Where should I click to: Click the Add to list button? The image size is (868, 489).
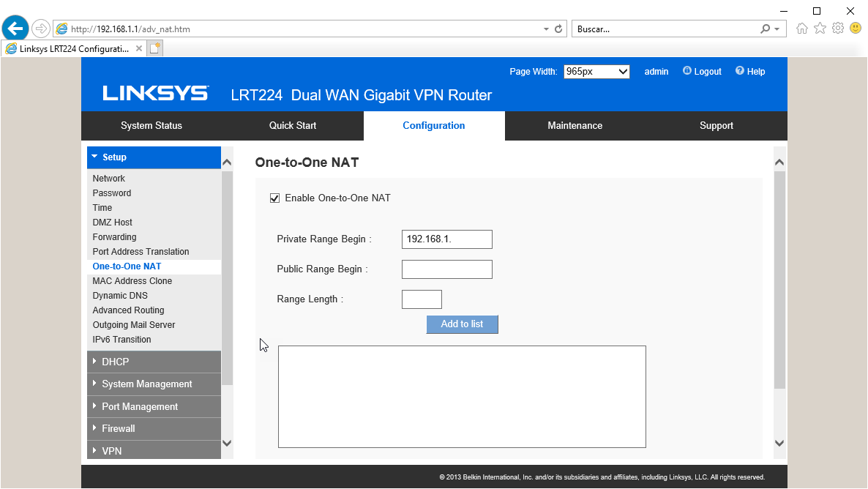coord(462,324)
